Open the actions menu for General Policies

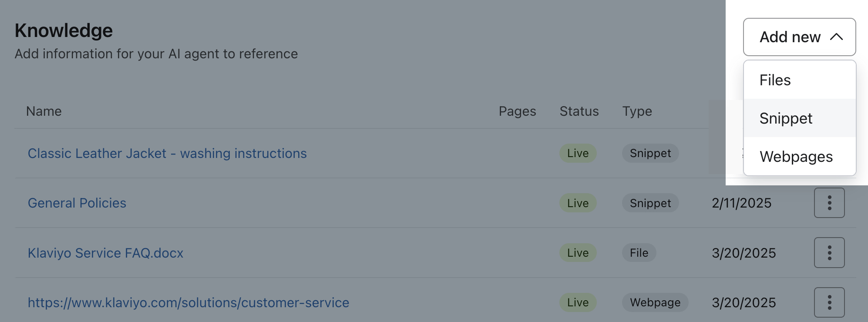829,203
